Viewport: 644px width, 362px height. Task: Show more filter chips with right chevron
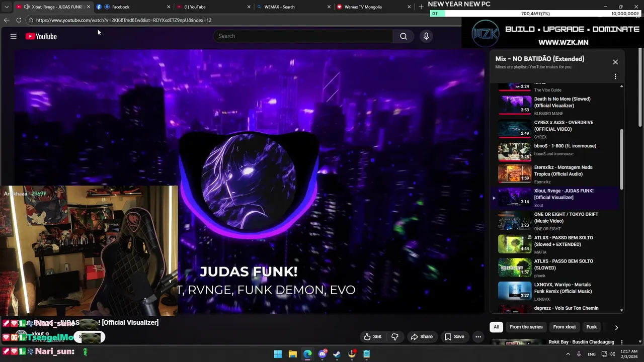click(x=616, y=327)
